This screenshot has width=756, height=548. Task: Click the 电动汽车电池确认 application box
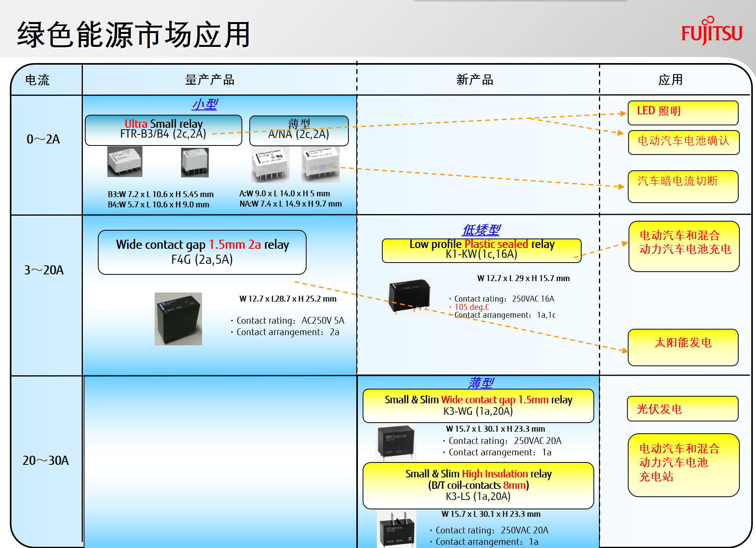pyautogui.click(x=684, y=142)
